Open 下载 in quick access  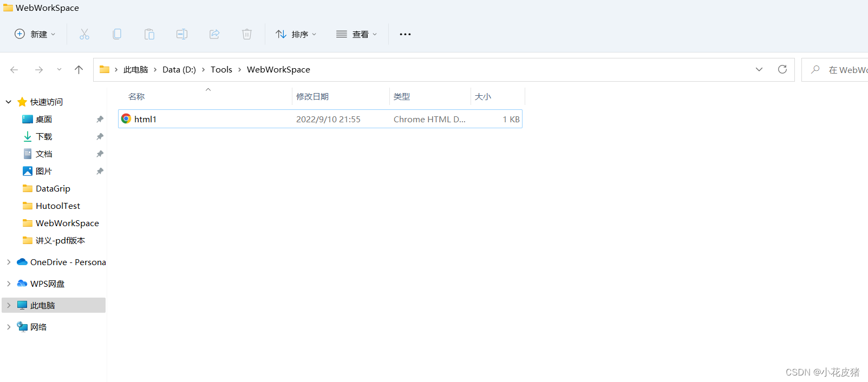point(44,136)
